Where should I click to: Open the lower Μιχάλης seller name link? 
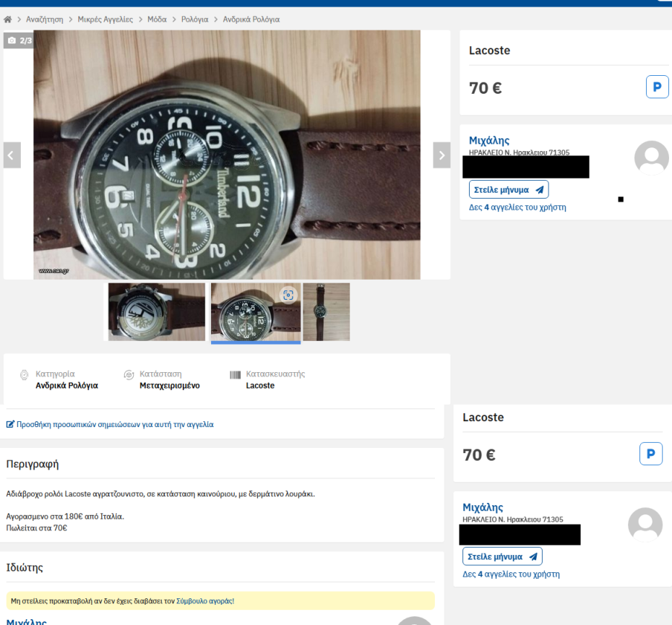click(483, 507)
